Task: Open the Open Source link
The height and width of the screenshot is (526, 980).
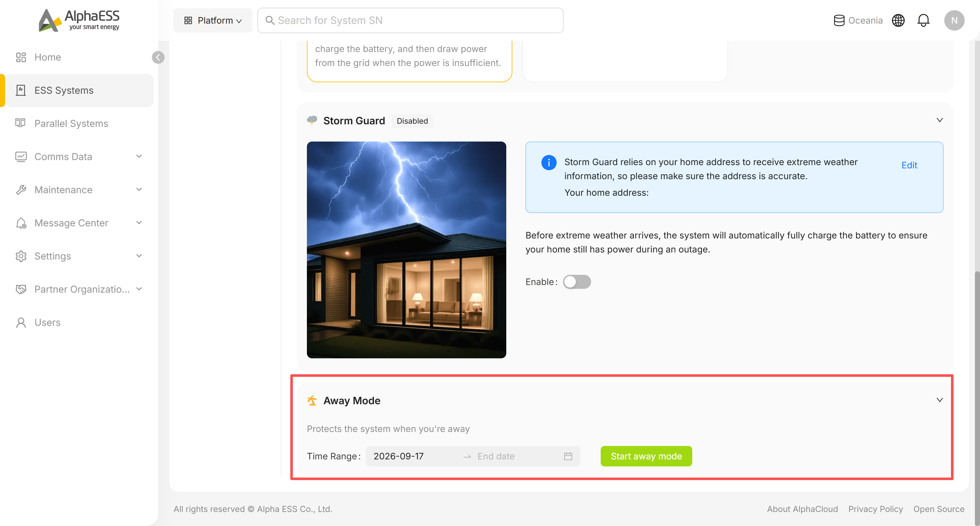Action: coord(939,509)
